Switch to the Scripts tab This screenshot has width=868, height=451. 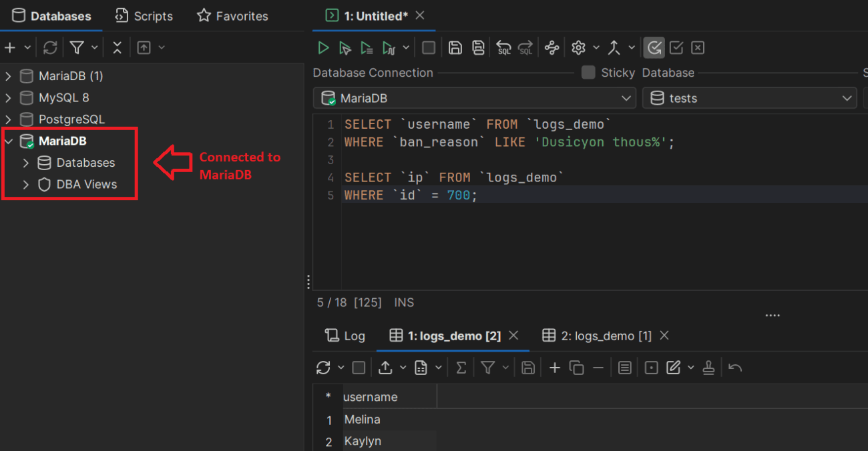(144, 15)
